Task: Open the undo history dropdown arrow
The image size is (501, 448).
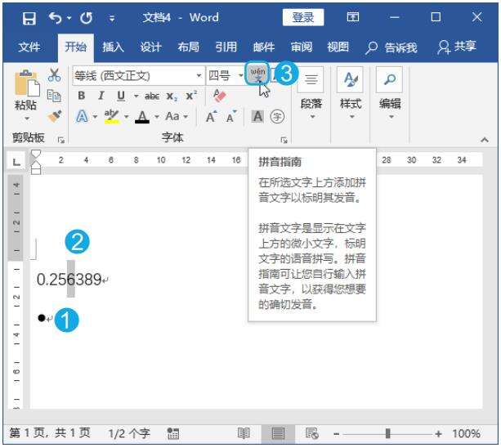Action: pyautogui.click(x=69, y=18)
